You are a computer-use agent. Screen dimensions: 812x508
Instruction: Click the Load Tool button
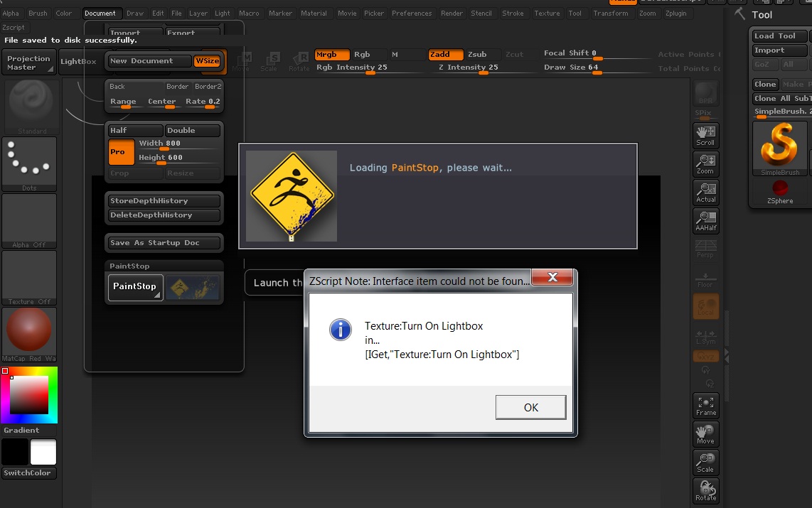point(779,36)
